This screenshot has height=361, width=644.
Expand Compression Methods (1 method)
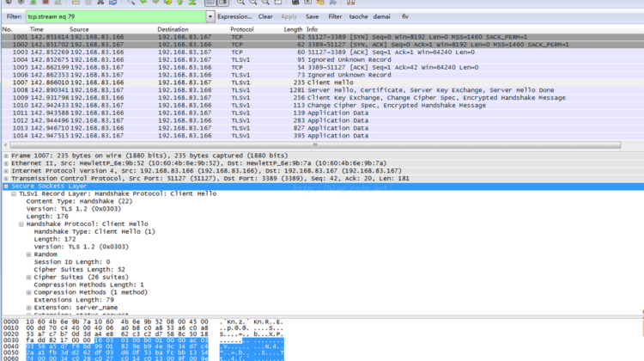[28, 292]
